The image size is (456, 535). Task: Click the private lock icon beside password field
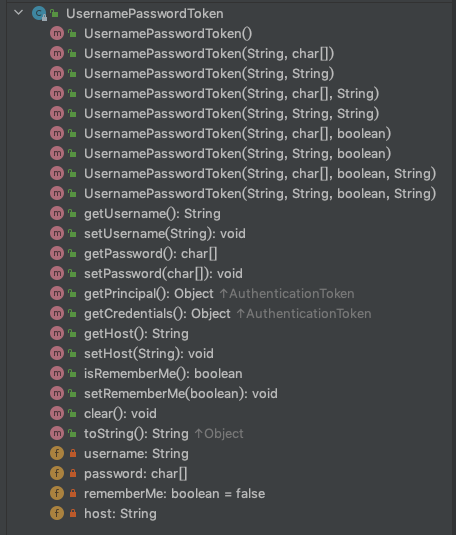[x=73, y=473]
